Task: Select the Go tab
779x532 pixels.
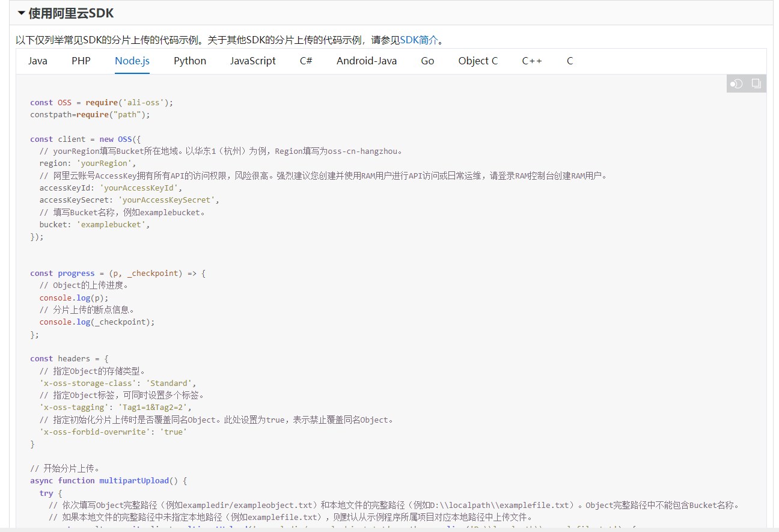Action: click(427, 61)
